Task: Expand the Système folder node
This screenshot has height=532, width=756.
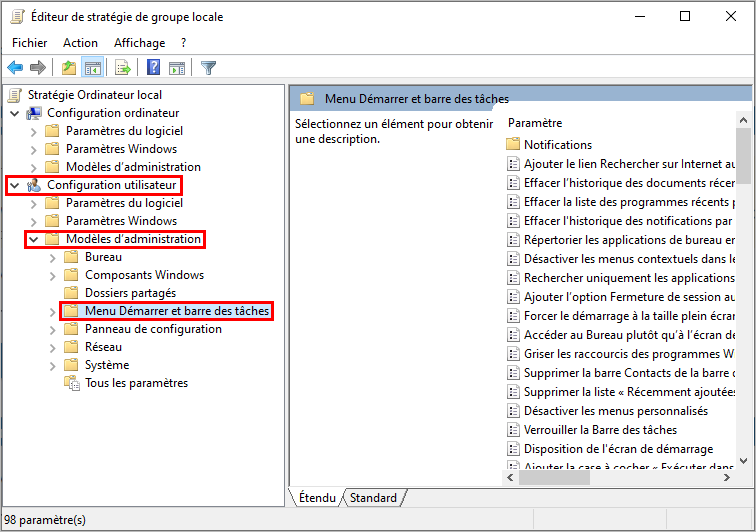Action: pos(53,366)
